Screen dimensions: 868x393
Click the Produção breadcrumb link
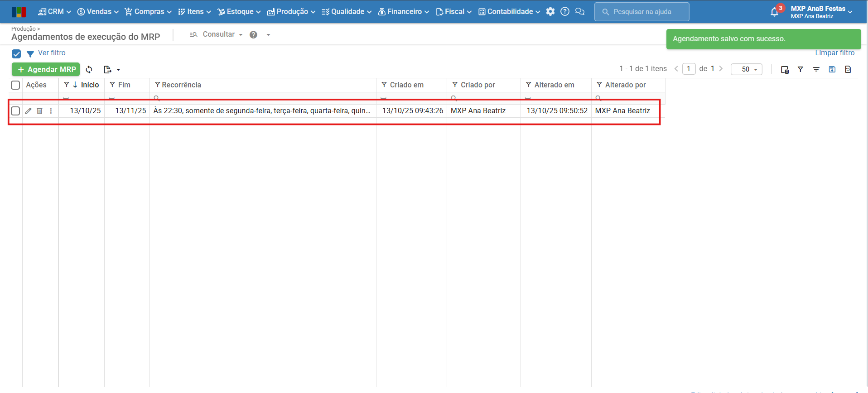24,29
